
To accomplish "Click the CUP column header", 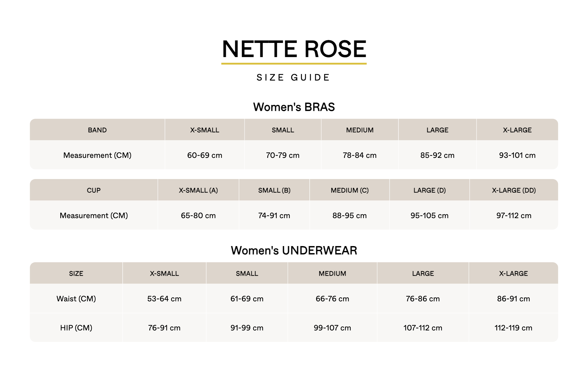I will [94, 190].
